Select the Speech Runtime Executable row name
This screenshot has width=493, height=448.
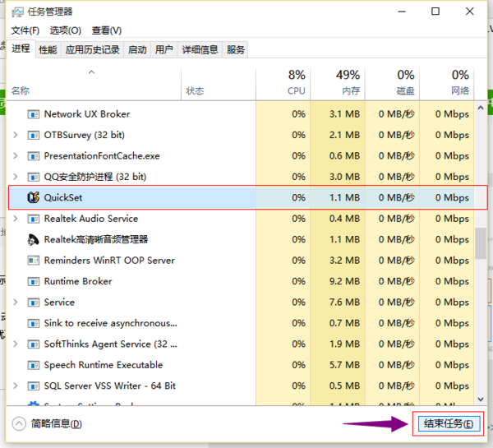[104, 365]
